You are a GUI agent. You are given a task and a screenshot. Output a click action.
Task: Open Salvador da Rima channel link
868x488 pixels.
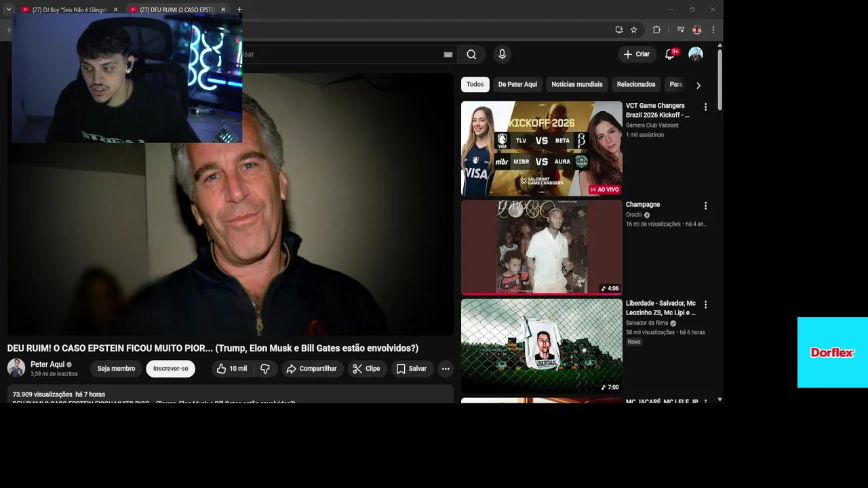coord(647,323)
